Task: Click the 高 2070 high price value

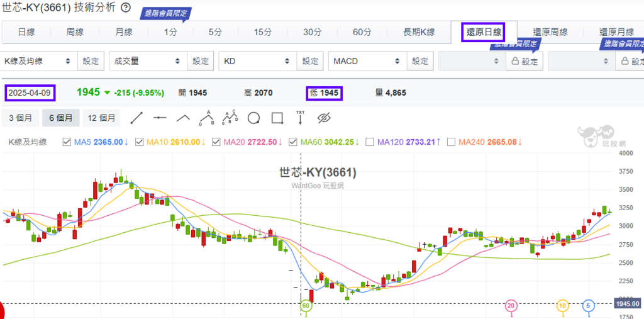Action: 258,93
